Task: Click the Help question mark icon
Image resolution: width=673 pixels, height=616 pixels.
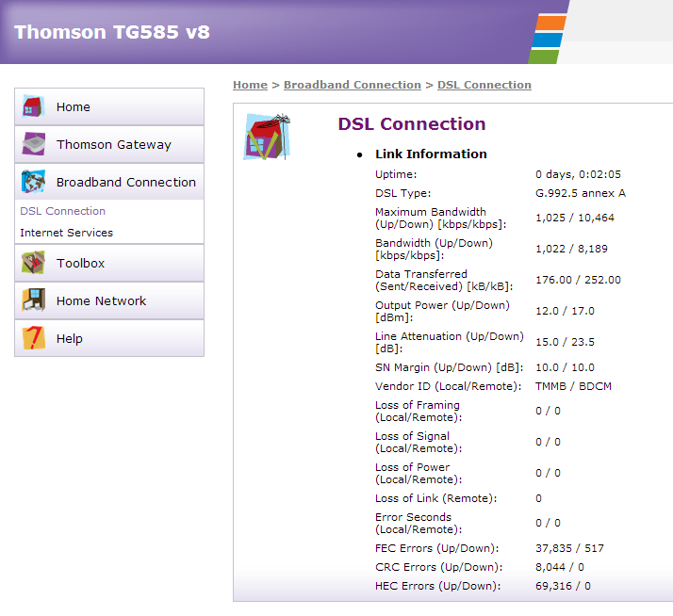Action: (34, 338)
